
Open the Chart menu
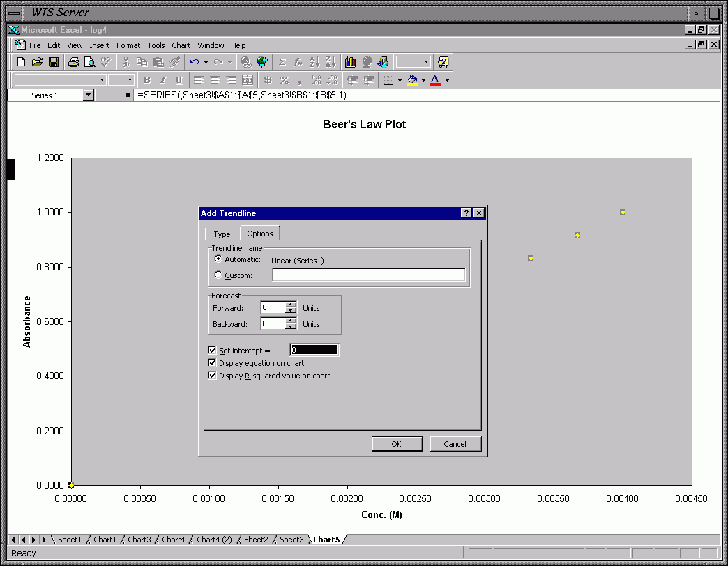[181, 45]
